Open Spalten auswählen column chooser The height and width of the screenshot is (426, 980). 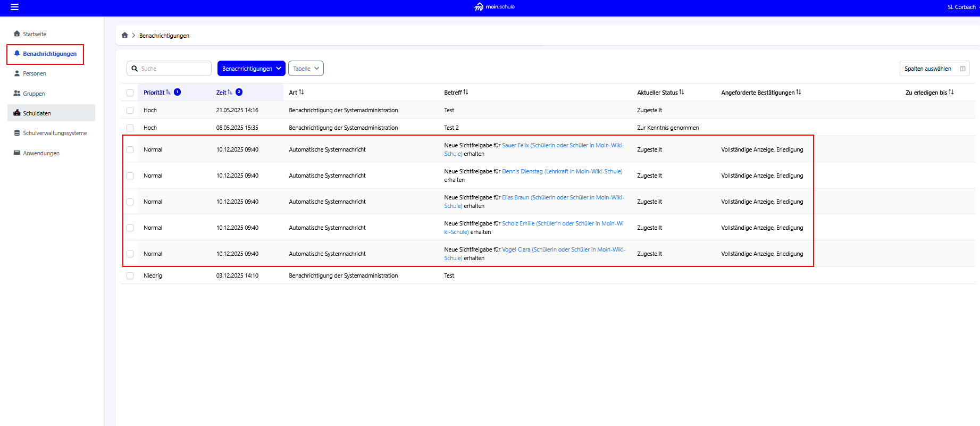pos(934,69)
